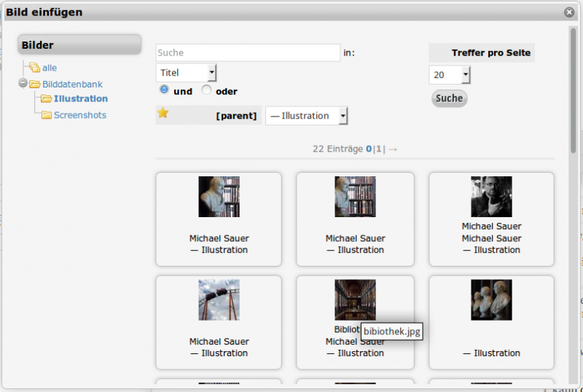Viewport: 583px width, 392px height.
Task: Click the yellow star favorite icon
Action: [163, 113]
